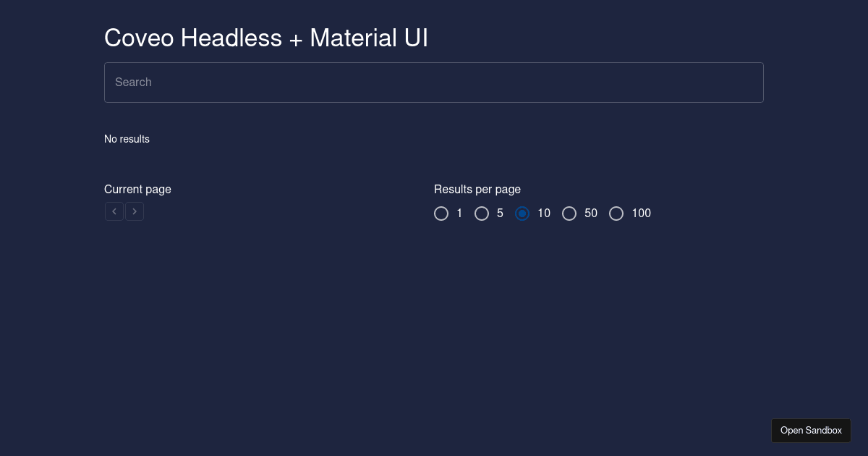Click the 'Results per page' heading
This screenshot has height=456, width=868.
[x=477, y=189]
